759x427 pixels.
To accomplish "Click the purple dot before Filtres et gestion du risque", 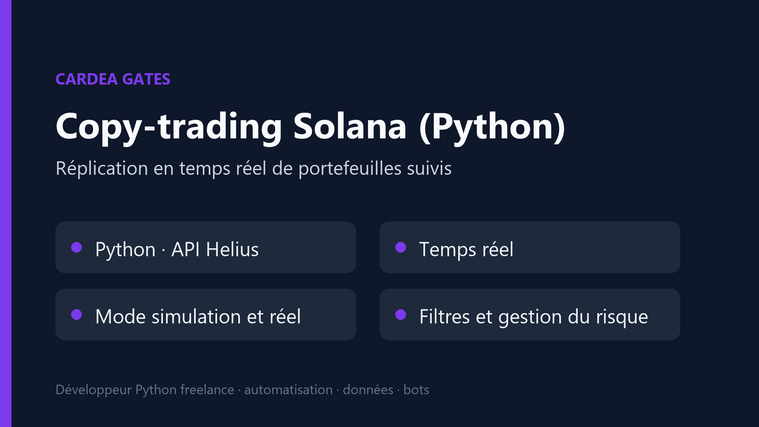I will click(400, 315).
